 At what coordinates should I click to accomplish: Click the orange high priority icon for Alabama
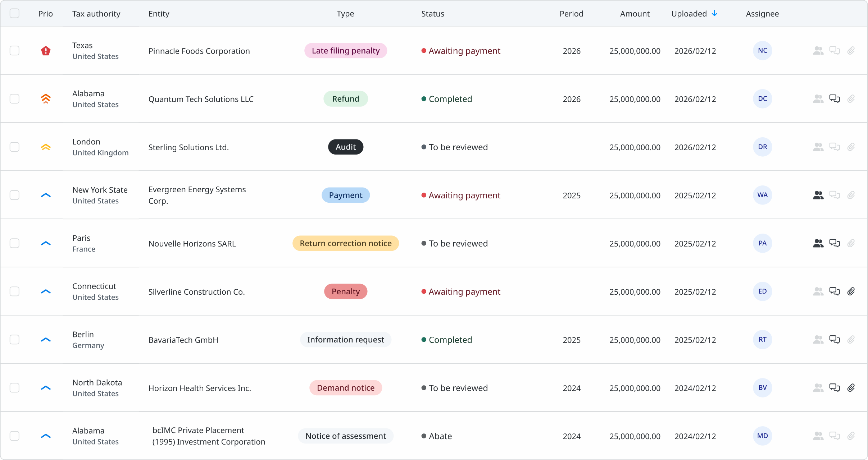click(46, 99)
